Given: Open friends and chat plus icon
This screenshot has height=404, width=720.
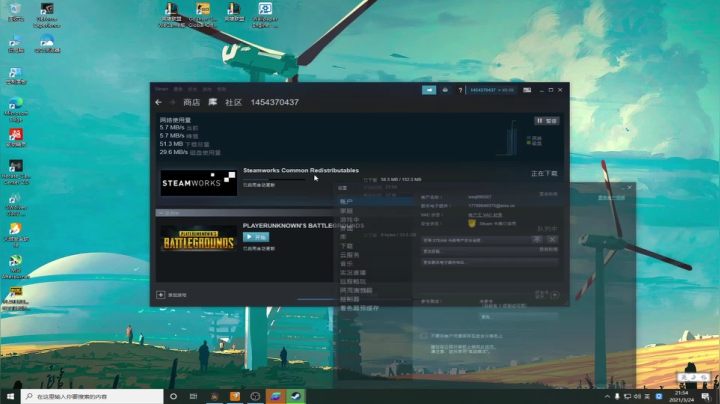Looking at the screenshot, I should tap(555, 295).
